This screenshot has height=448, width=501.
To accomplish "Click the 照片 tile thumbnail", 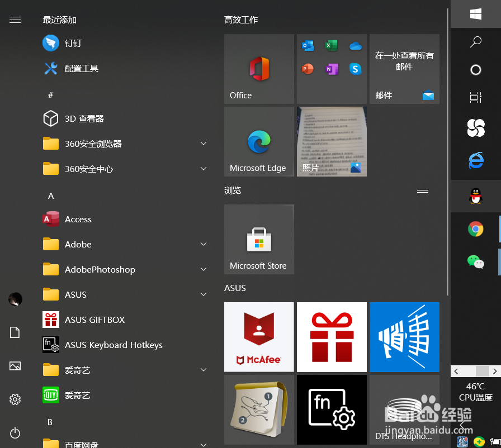I will [332, 141].
